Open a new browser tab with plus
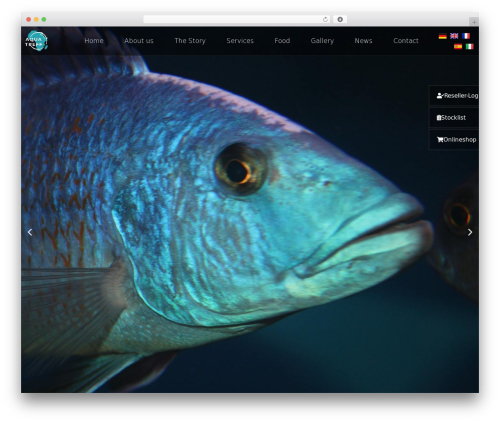 click(x=474, y=22)
